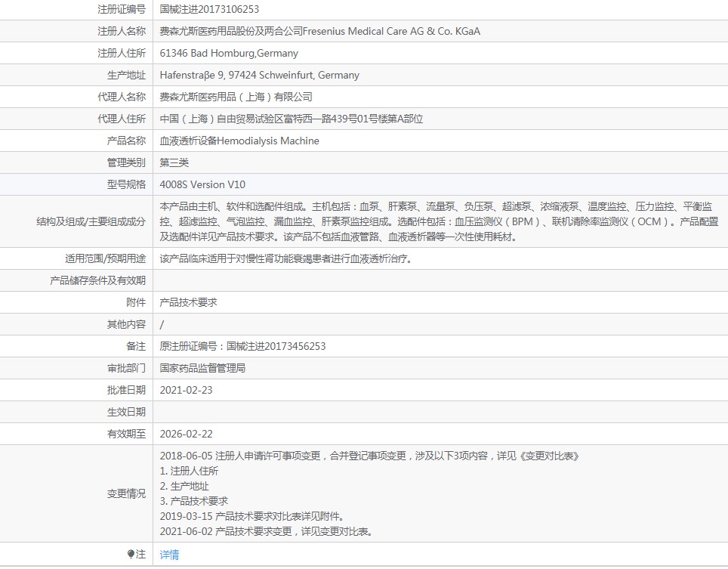Open the 详情 link in the 注 row

(169, 555)
